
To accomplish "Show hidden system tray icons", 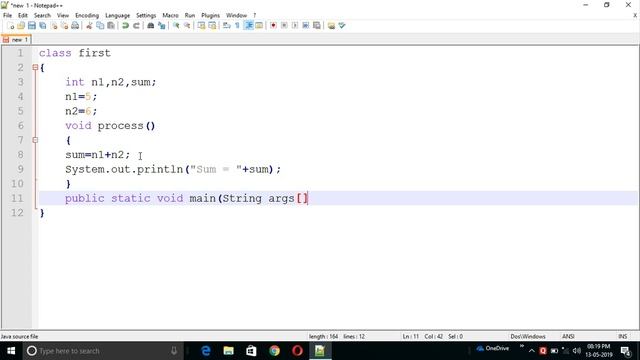I will click(531, 351).
